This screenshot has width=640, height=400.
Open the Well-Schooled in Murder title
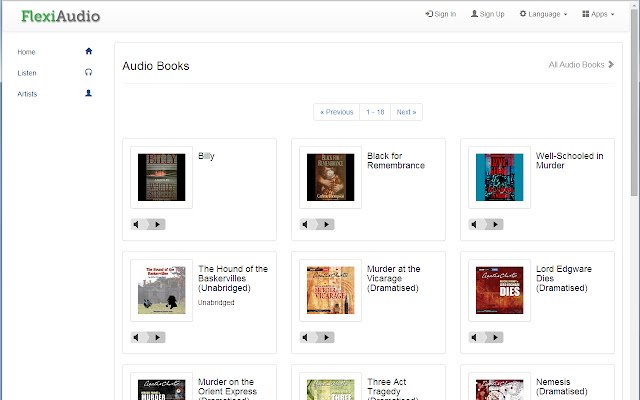(569, 160)
